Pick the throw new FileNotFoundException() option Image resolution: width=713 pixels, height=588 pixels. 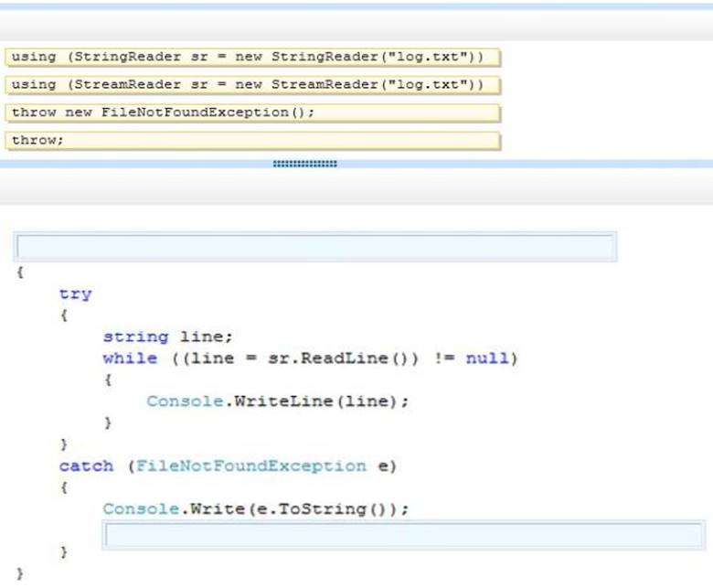[252, 112]
